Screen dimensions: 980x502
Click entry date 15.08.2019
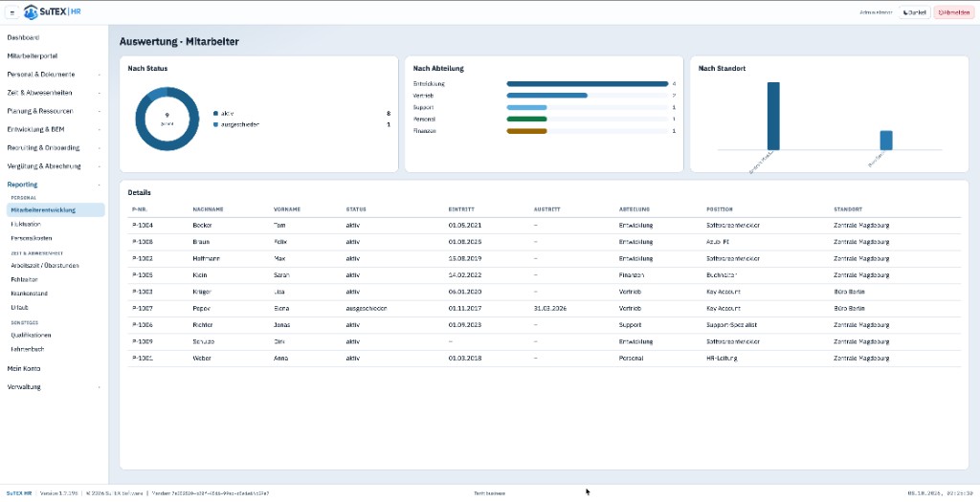[465, 258]
